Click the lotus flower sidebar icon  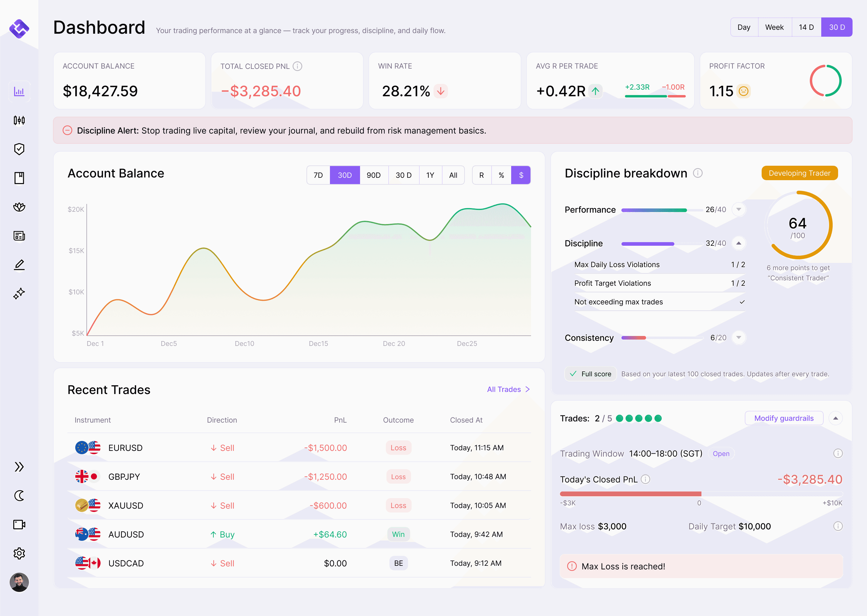pyautogui.click(x=19, y=207)
